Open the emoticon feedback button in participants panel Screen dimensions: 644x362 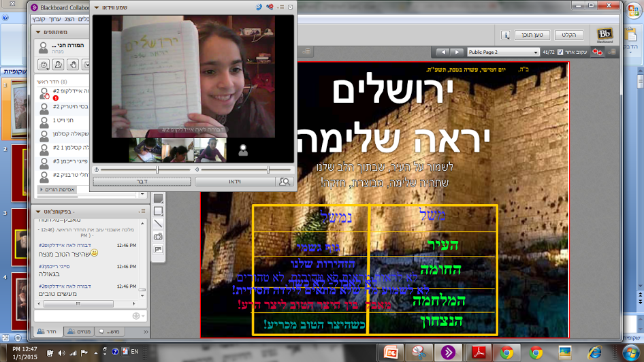point(44,65)
